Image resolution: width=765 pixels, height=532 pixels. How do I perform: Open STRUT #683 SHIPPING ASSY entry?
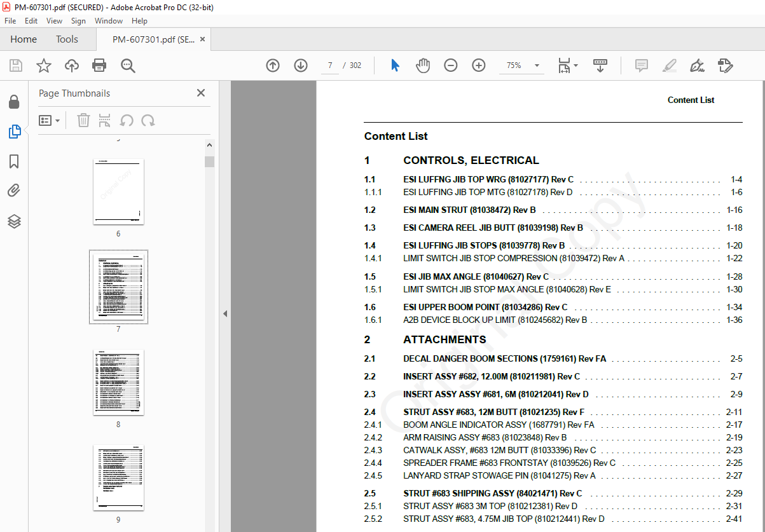pos(493,493)
